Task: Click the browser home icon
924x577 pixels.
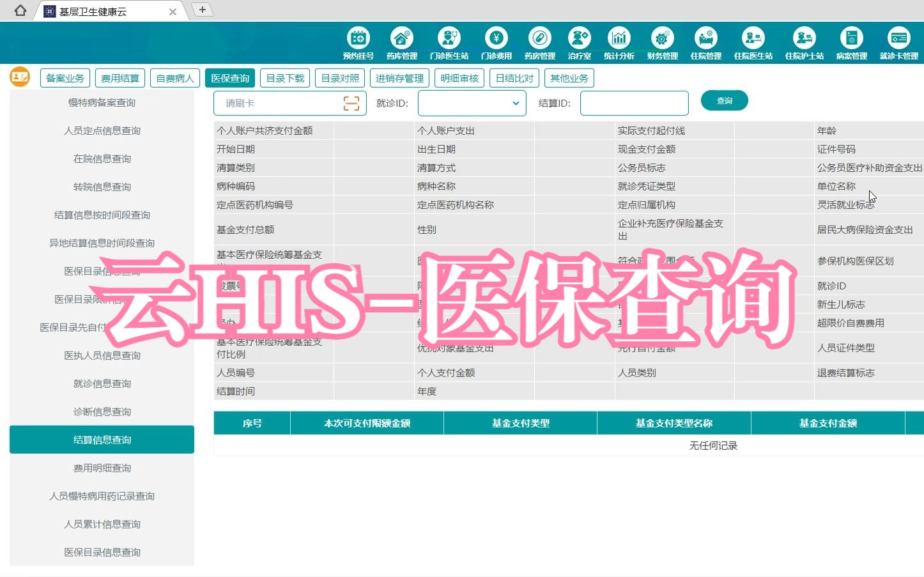Action: pos(20,10)
